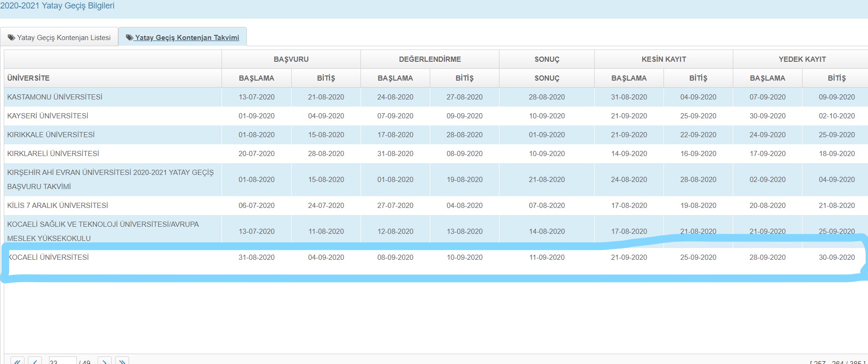Click Kocaeli Sağlık's evaluation start 12-08-2020
The image size is (868, 364).
coord(395,231)
